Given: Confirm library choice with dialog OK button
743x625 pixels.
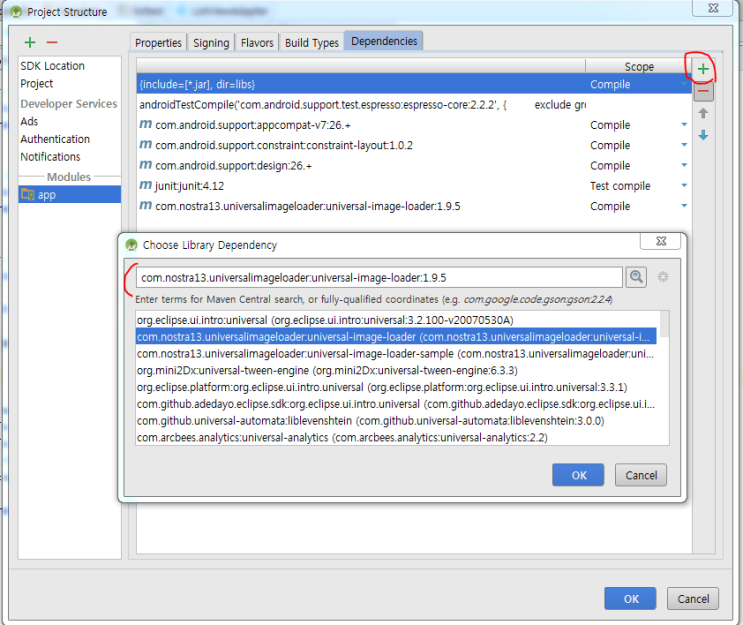Looking at the screenshot, I should (578, 475).
